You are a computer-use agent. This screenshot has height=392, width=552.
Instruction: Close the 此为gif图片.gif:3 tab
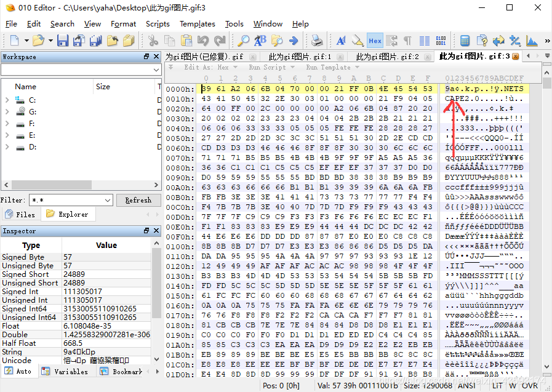(x=516, y=56)
